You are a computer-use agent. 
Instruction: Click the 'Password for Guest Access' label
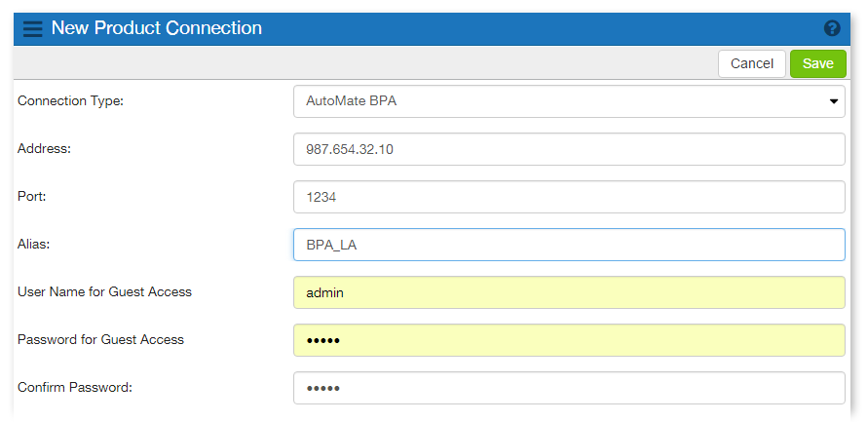click(100, 339)
